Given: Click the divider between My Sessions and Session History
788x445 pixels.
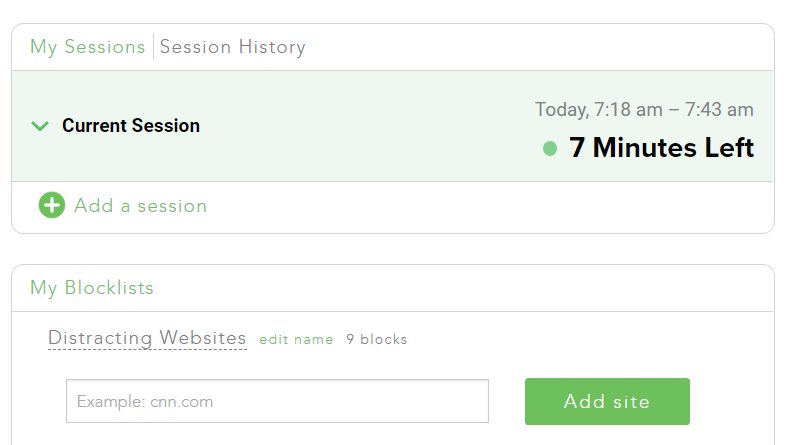Looking at the screenshot, I should (153, 47).
